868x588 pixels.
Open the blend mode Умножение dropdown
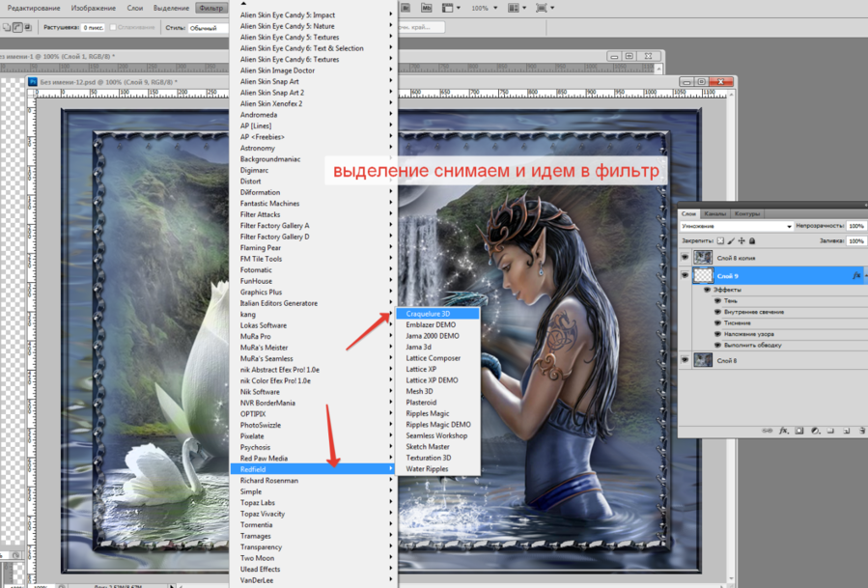737,226
